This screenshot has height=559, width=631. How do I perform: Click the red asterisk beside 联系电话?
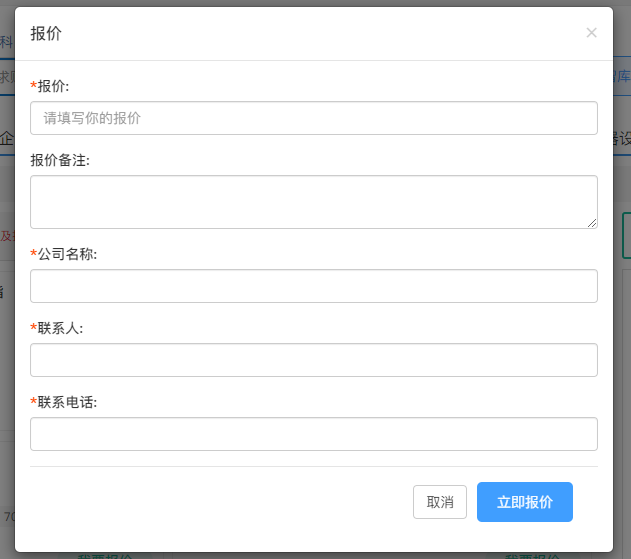coord(34,402)
